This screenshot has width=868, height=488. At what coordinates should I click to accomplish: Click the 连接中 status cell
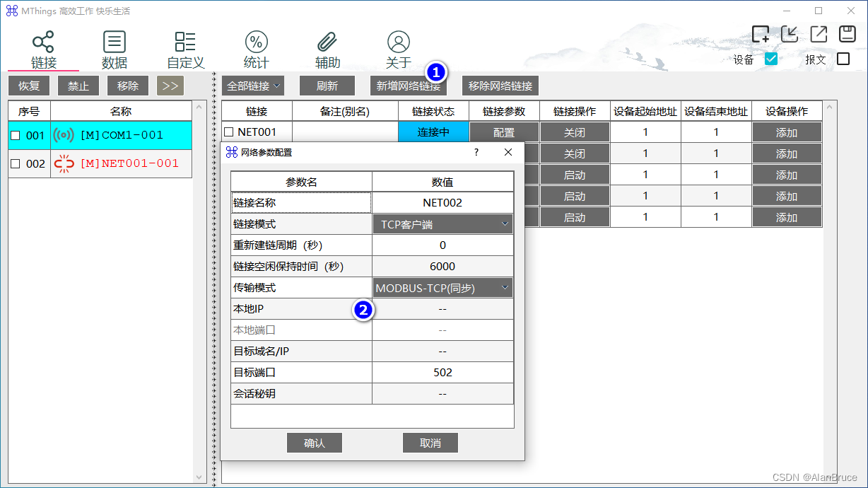pyautogui.click(x=433, y=132)
